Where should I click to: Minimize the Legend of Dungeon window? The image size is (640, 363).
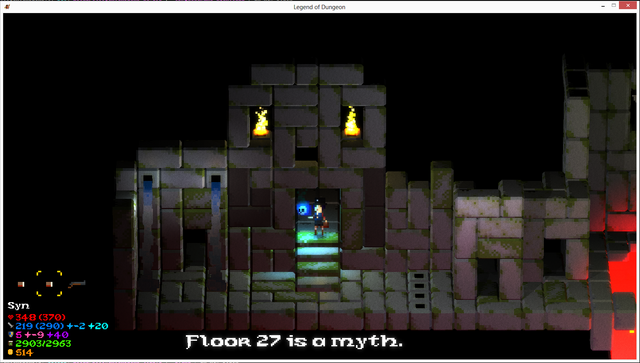click(603, 6)
